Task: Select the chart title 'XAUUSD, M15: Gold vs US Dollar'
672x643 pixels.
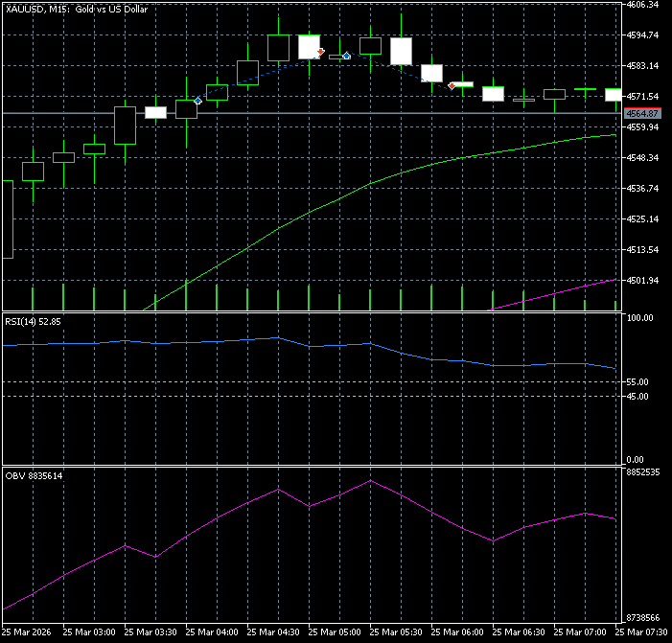Action: coord(77,9)
